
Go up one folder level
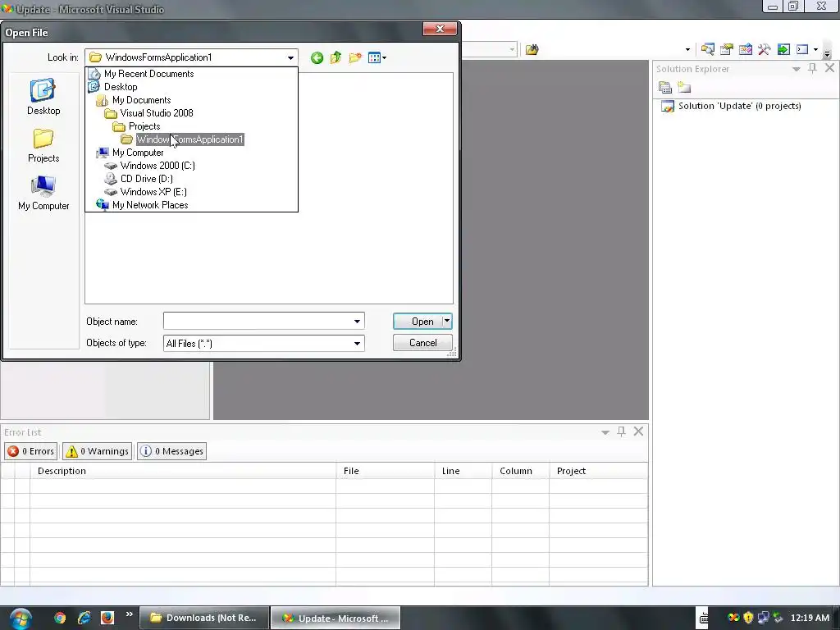(336, 57)
